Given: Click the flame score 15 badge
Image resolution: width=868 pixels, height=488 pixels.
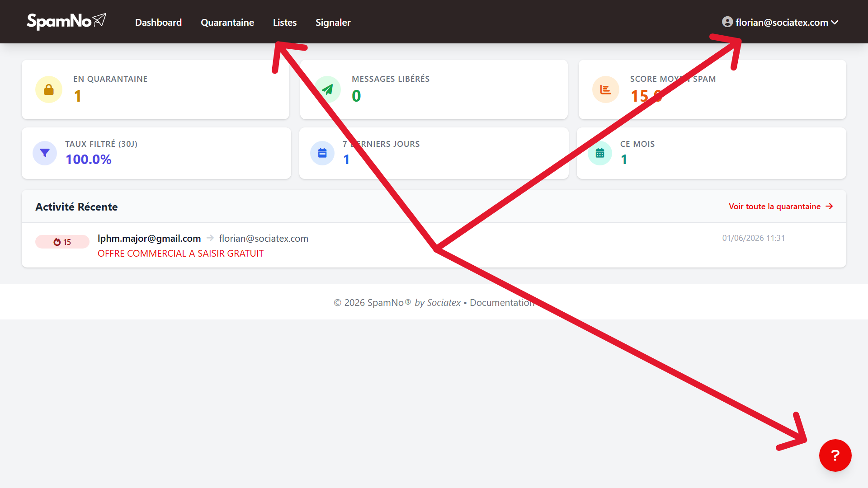Looking at the screenshot, I should point(62,242).
